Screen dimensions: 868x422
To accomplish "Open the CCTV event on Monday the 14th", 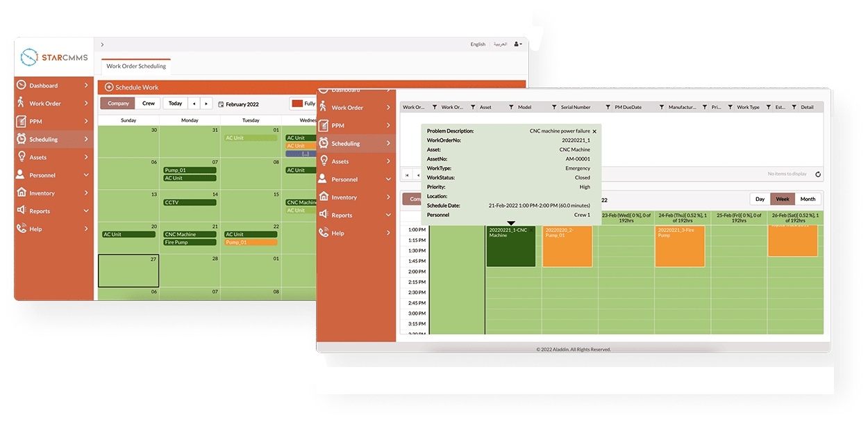I will click(x=190, y=202).
